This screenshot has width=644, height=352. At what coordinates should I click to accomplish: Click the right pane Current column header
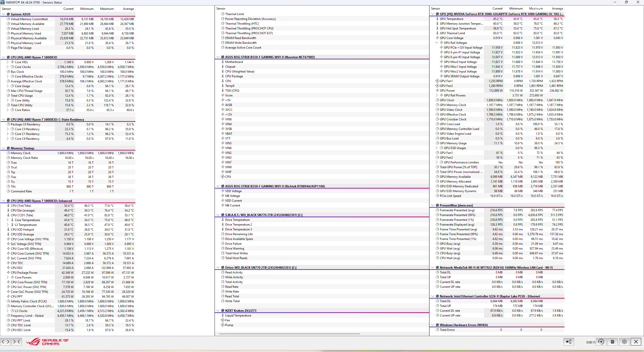[x=494, y=9]
